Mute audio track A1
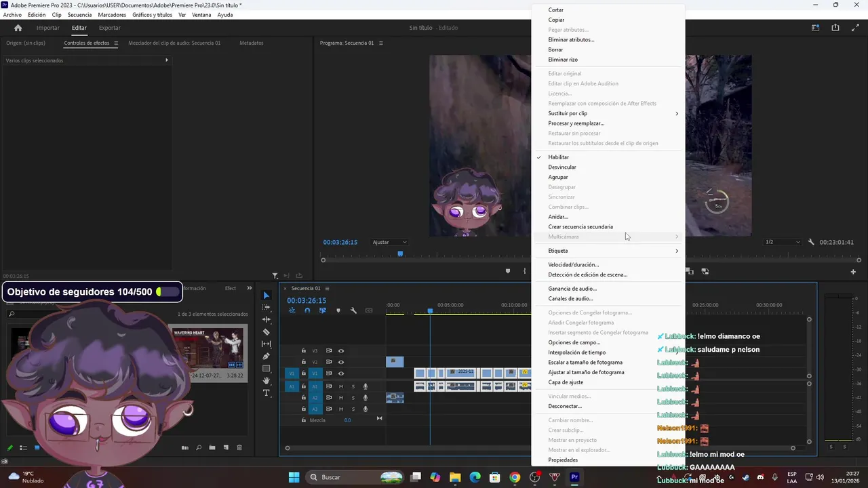Image resolution: width=868 pixels, height=488 pixels. [x=341, y=386]
